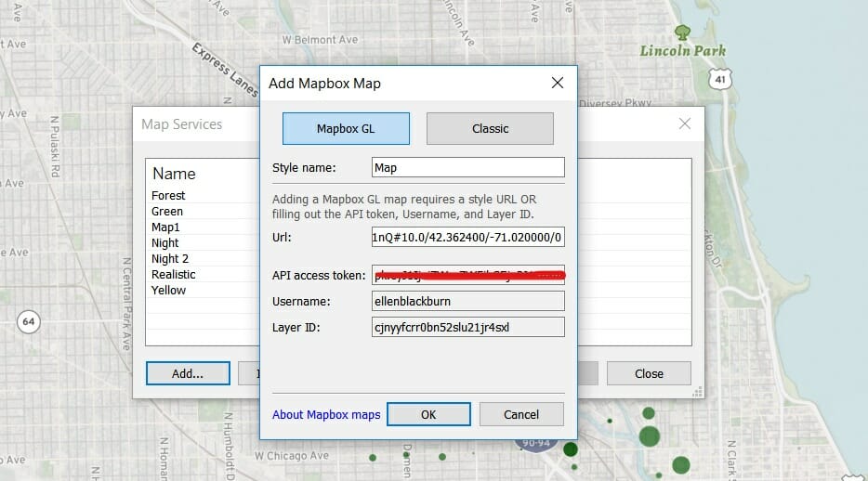
Task: Confirm with the OK button
Action: (429, 415)
